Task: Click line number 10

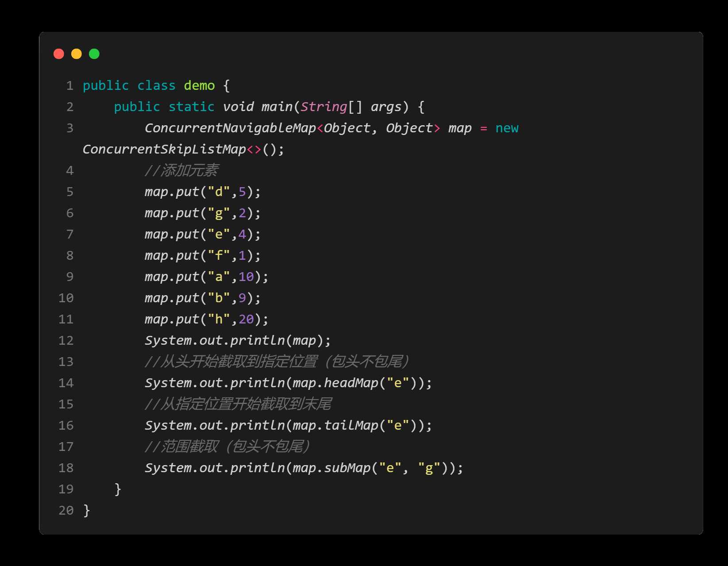Action: point(66,298)
